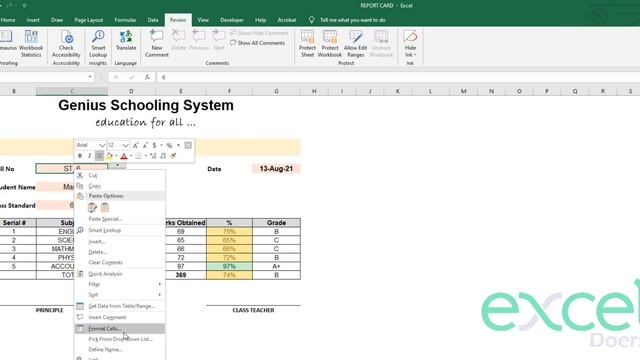
Task: Select Paste Special from the context menu
Action: [120, 219]
